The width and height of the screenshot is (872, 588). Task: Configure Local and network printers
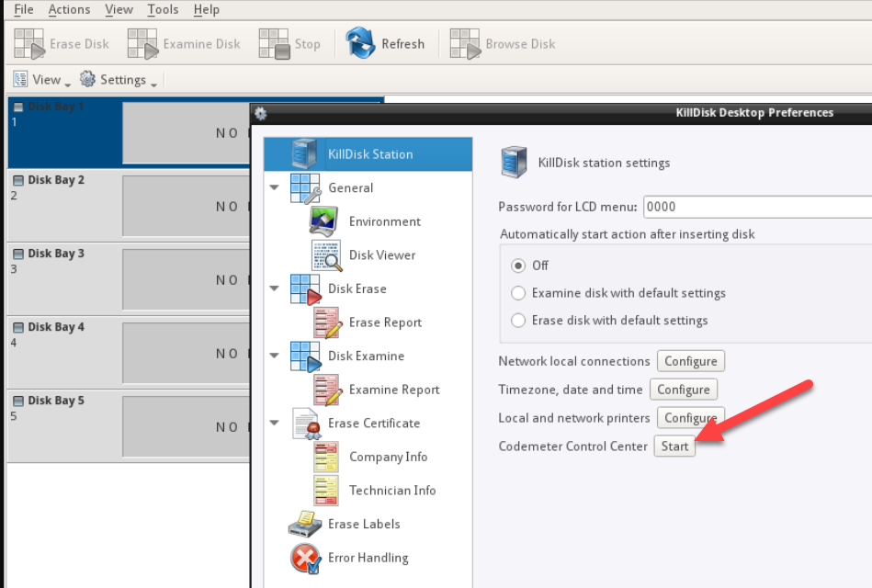691,418
